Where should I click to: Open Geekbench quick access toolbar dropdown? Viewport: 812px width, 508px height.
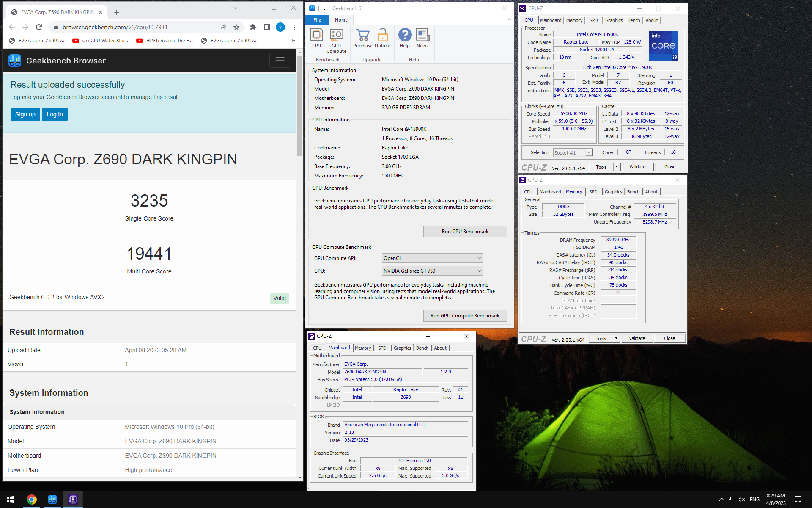[324, 8]
